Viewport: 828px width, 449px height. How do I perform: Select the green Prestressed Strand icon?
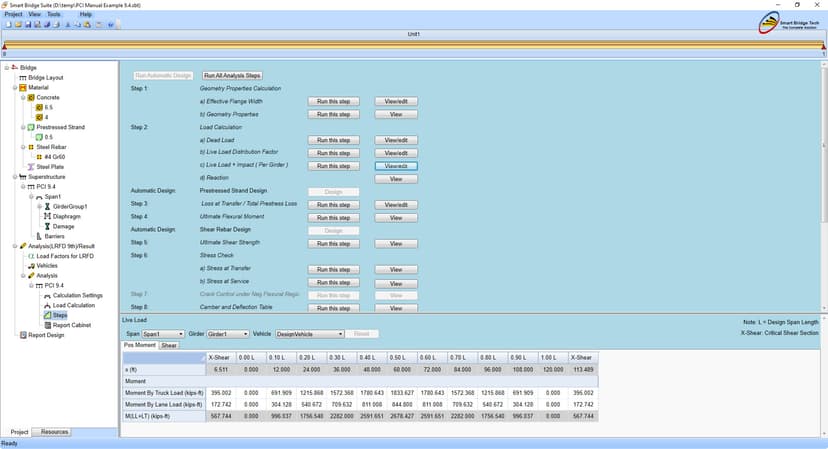31,127
